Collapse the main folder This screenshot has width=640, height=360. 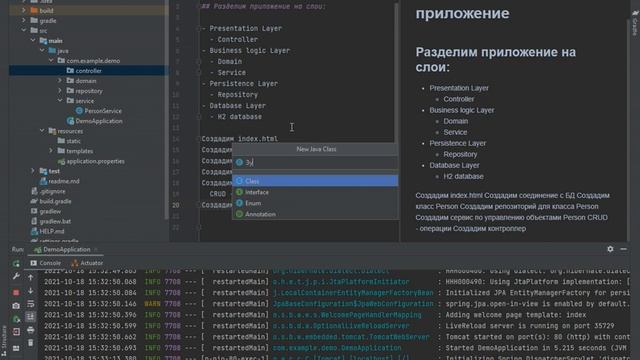tap(33, 40)
